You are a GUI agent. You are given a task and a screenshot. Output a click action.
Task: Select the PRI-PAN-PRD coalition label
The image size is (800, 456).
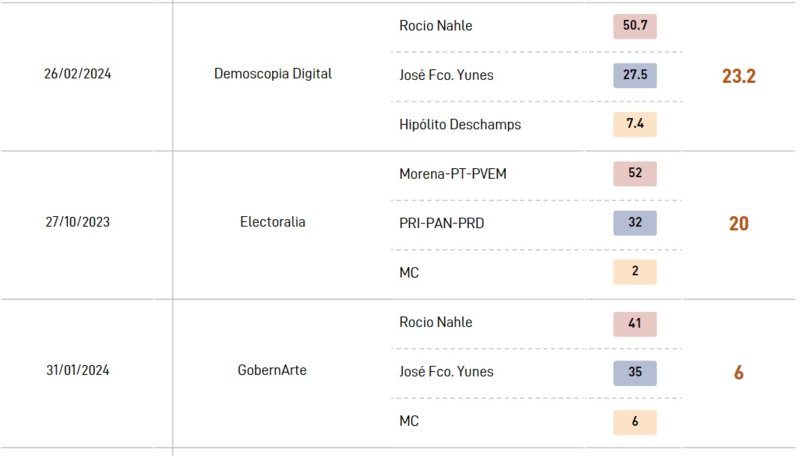(442, 223)
